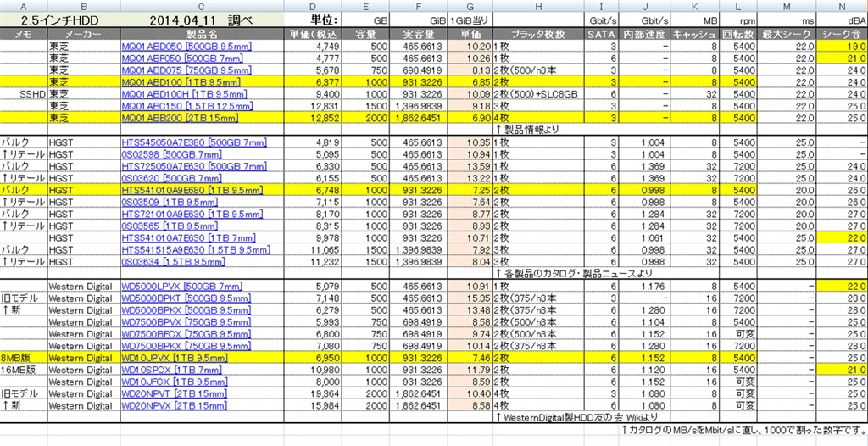
Task: Select the '製品名' header cell
Action: [203, 35]
